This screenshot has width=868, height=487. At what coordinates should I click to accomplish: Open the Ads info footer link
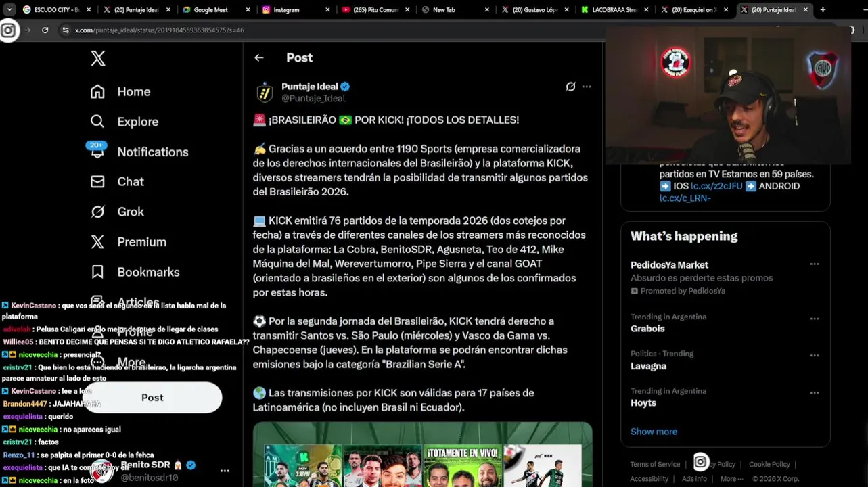point(694,478)
